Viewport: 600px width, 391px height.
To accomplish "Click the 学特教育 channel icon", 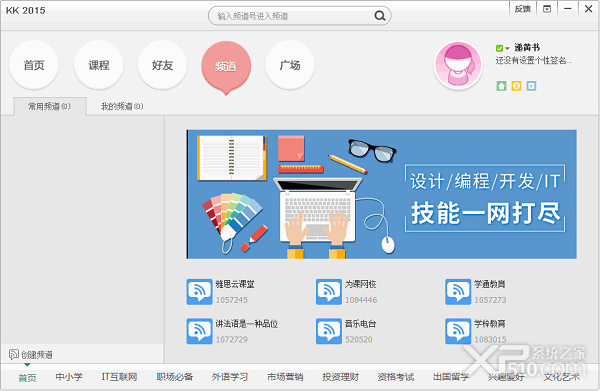I will 458,331.
